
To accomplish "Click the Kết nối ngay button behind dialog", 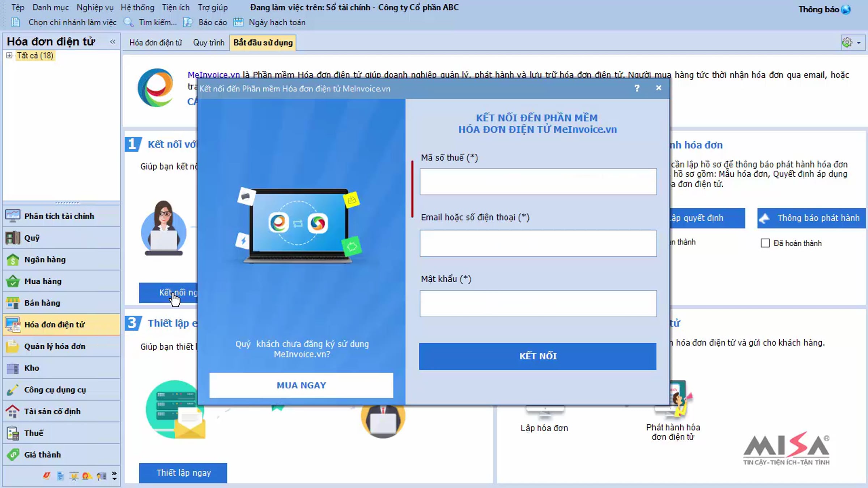I will point(168,292).
